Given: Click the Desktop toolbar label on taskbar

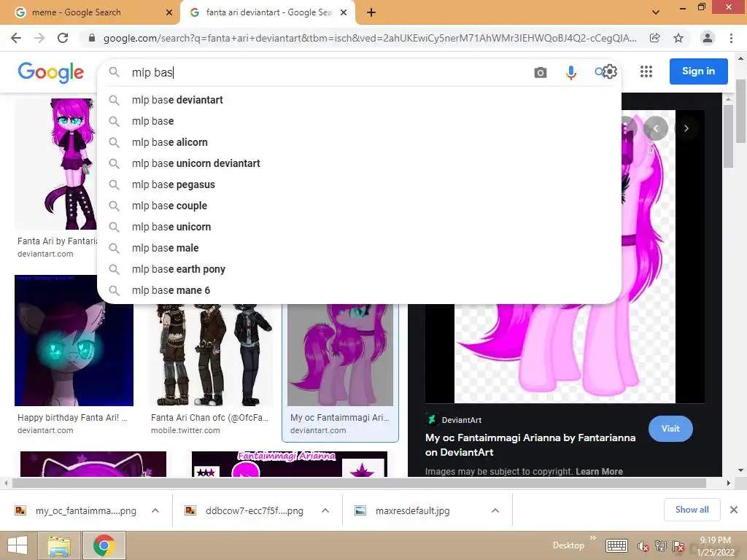Looking at the screenshot, I should pos(568,545).
